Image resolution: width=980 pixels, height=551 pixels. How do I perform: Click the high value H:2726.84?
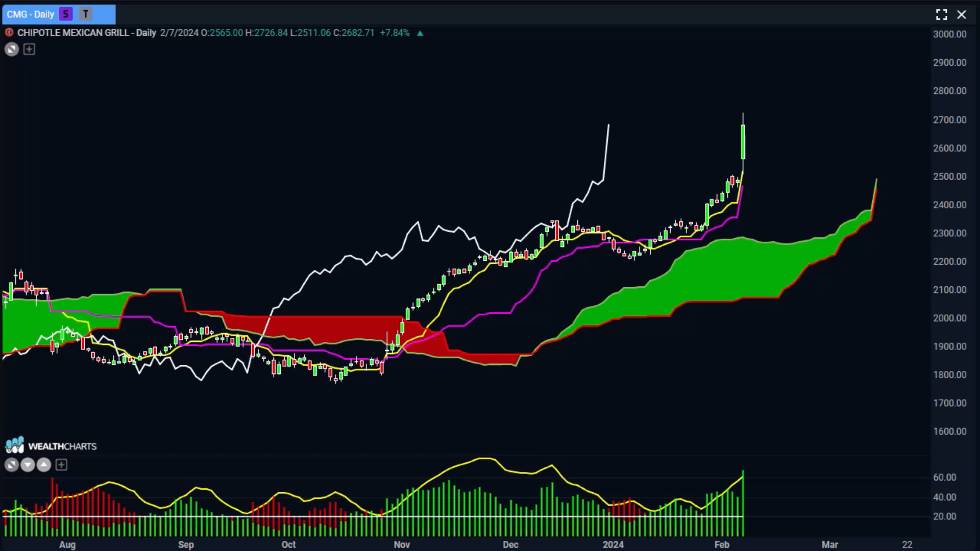pos(266,33)
